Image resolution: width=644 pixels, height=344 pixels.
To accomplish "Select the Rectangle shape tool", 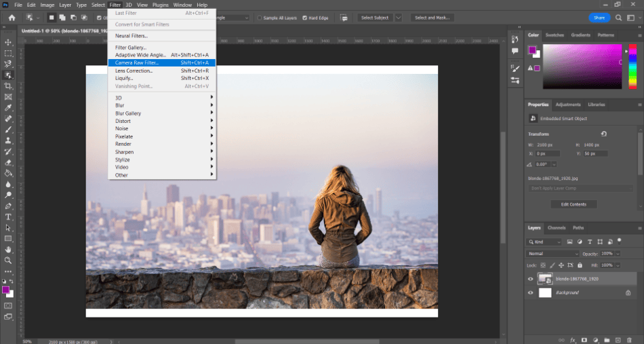I will (x=8, y=238).
